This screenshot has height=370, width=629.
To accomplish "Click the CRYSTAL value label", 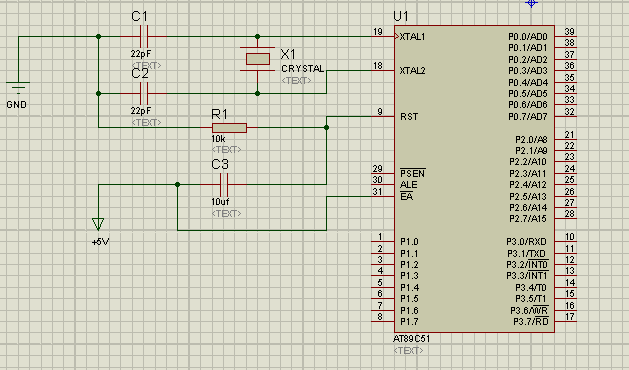I will tap(302, 69).
